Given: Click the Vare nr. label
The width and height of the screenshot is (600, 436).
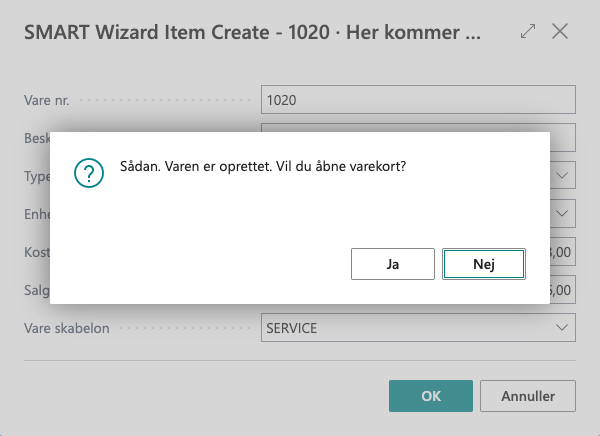Looking at the screenshot, I should click(x=48, y=100).
